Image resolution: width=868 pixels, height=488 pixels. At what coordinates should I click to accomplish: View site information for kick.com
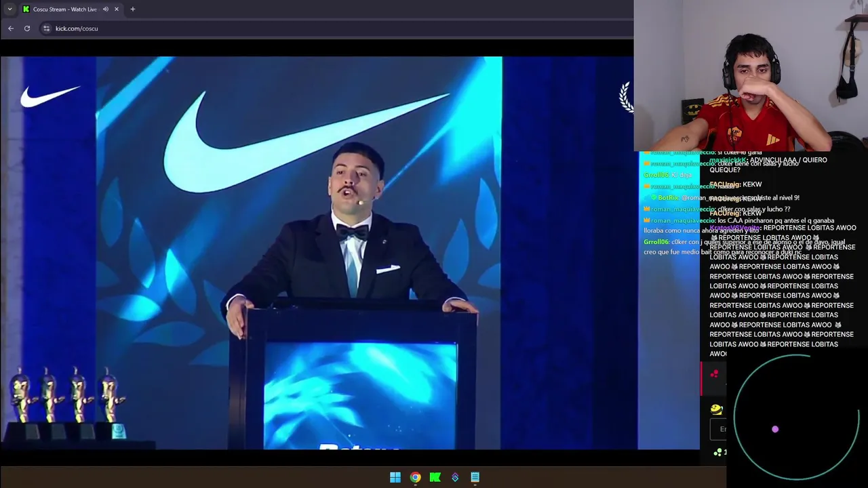pos(46,28)
